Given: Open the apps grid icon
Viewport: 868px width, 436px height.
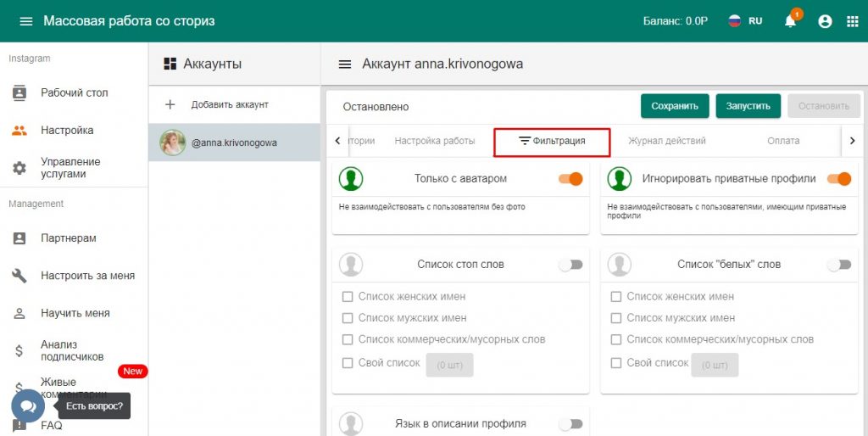Looking at the screenshot, I should click(852, 22).
